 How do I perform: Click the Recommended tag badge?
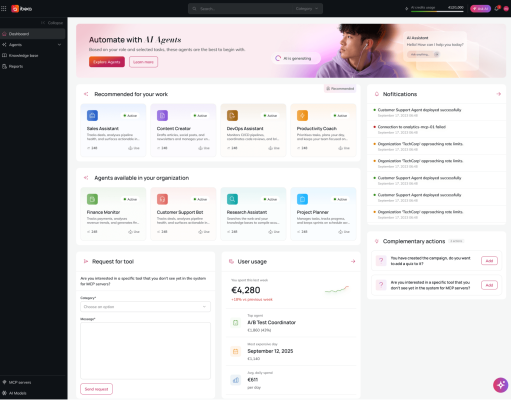(x=340, y=89)
